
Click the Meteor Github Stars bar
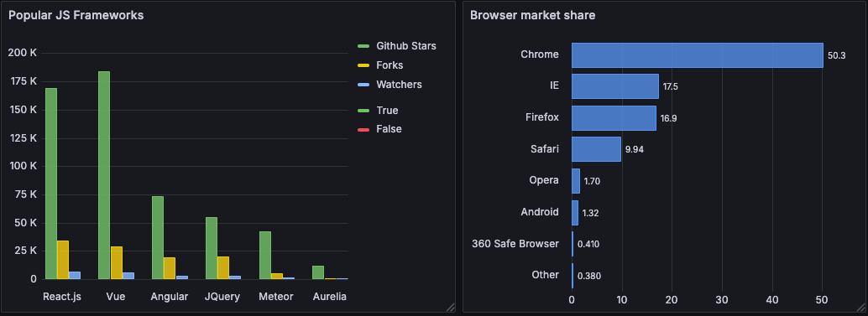click(265, 255)
